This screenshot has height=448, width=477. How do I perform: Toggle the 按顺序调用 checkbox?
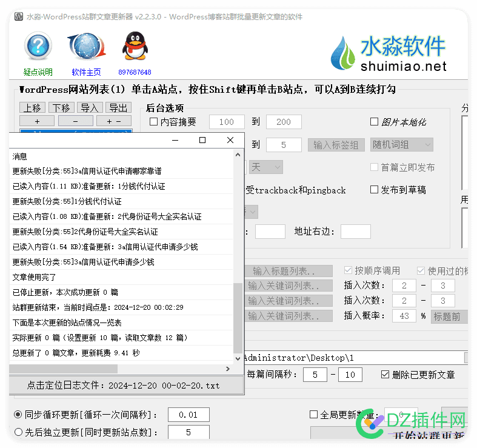tap(348, 270)
